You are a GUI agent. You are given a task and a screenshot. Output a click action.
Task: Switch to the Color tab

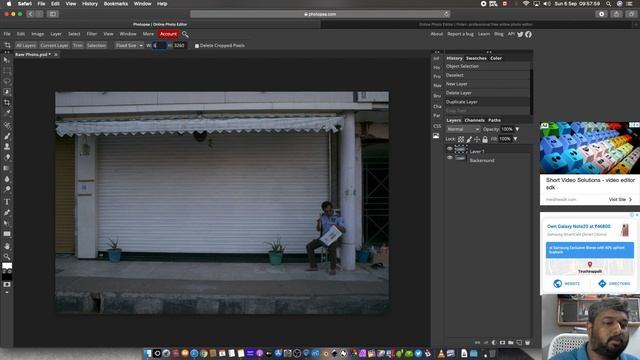coord(496,58)
